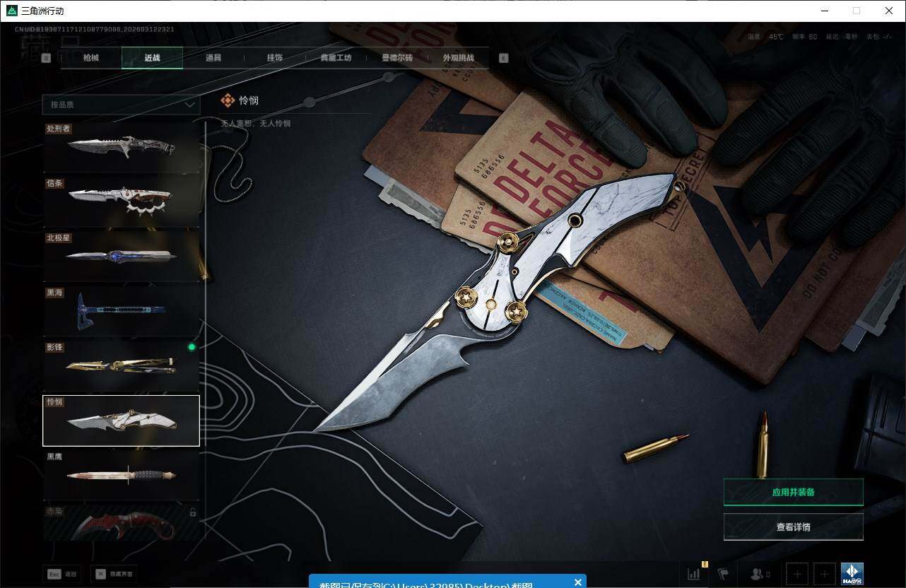Click the second plus squad slot
The image size is (906, 588).
(824, 574)
